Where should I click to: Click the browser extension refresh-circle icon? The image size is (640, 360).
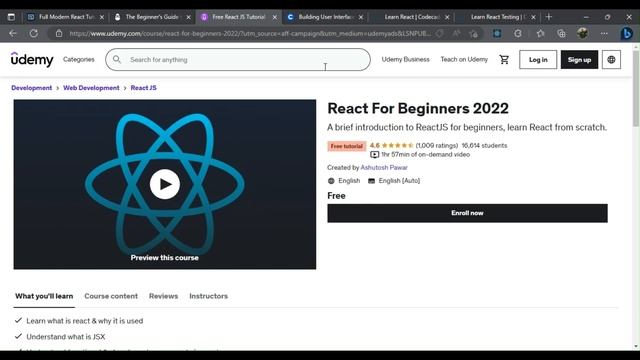click(x=518, y=33)
